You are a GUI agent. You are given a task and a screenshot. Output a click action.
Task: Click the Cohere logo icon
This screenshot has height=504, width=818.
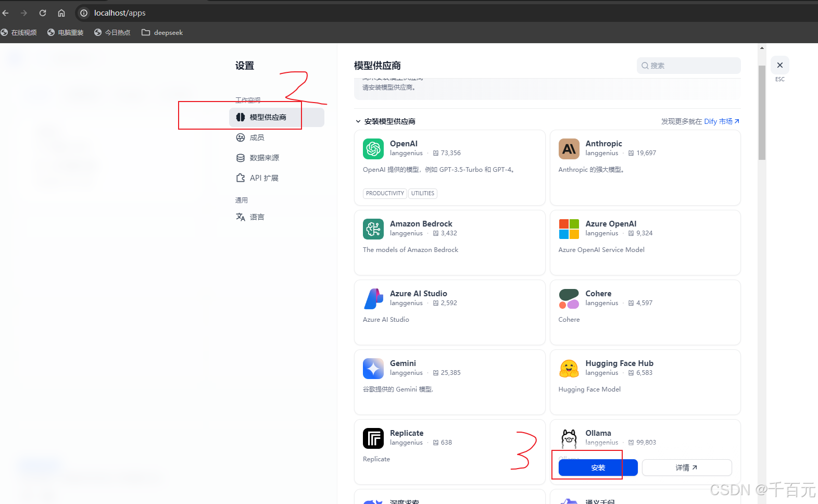569,299
